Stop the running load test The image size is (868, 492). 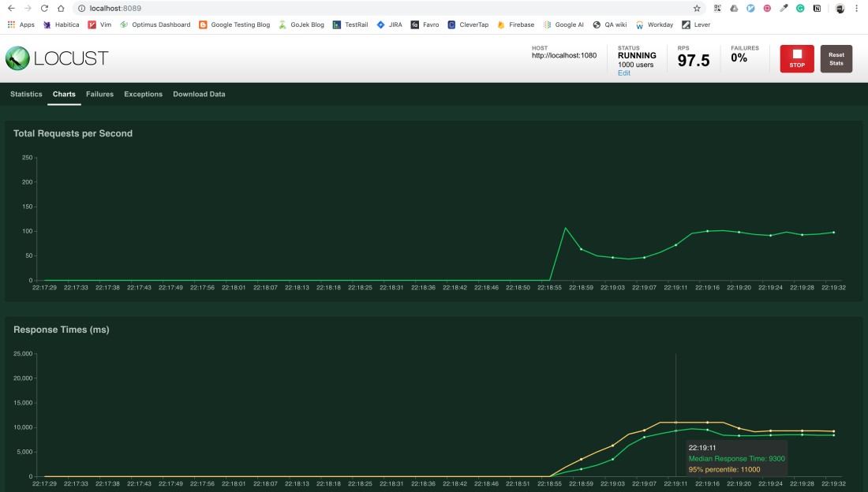(797, 58)
